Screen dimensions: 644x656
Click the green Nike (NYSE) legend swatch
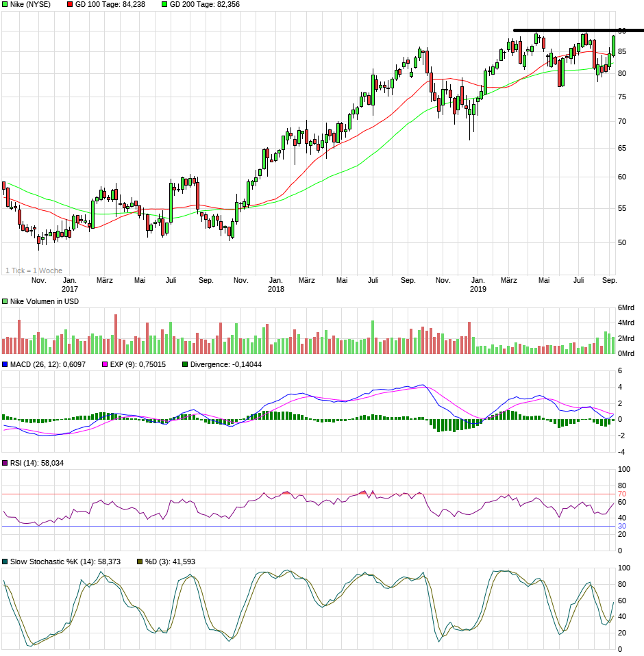[5, 5]
